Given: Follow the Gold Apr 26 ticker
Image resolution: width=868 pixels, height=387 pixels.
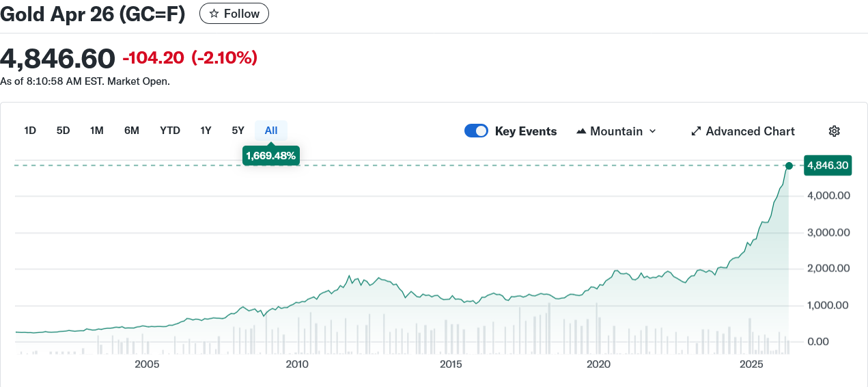Looking at the screenshot, I should [234, 14].
